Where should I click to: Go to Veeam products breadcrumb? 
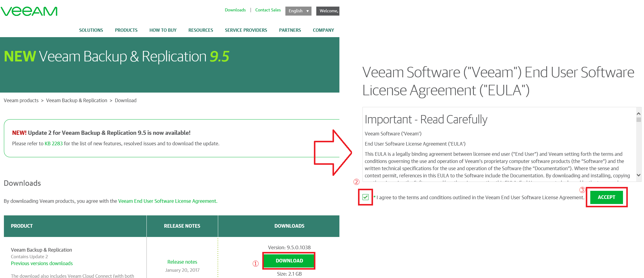pos(21,100)
